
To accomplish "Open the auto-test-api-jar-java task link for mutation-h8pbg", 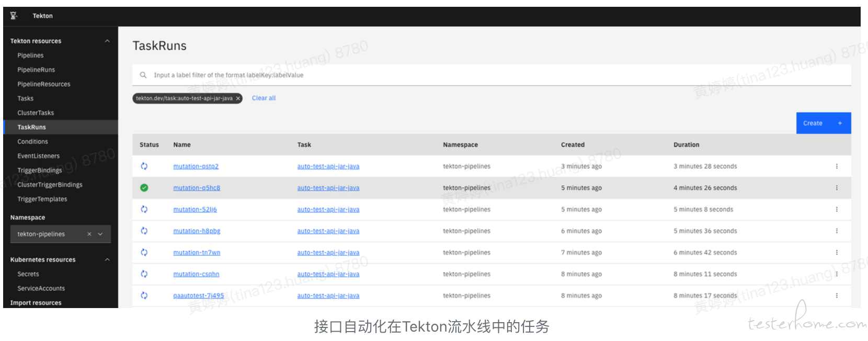I will tap(328, 231).
